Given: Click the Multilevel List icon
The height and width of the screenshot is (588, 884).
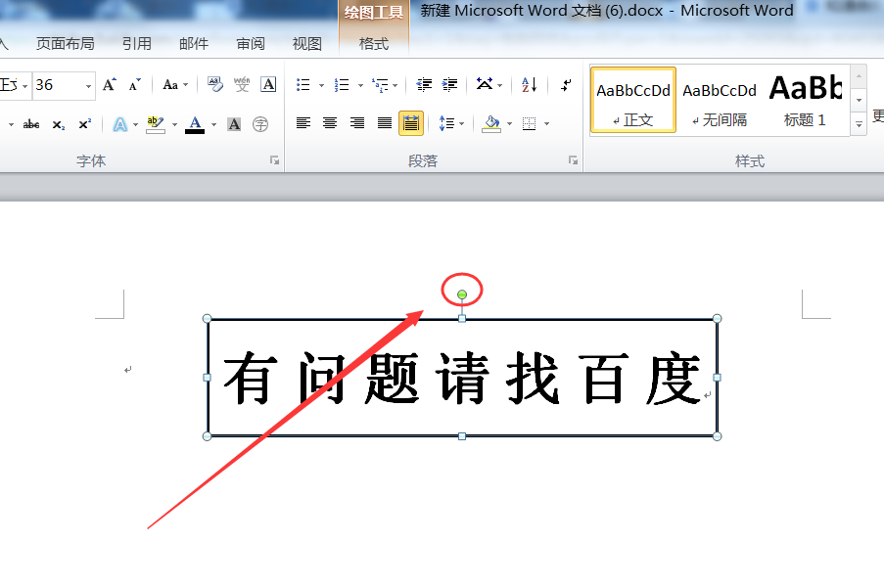Looking at the screenshot, I should (380, 85).
